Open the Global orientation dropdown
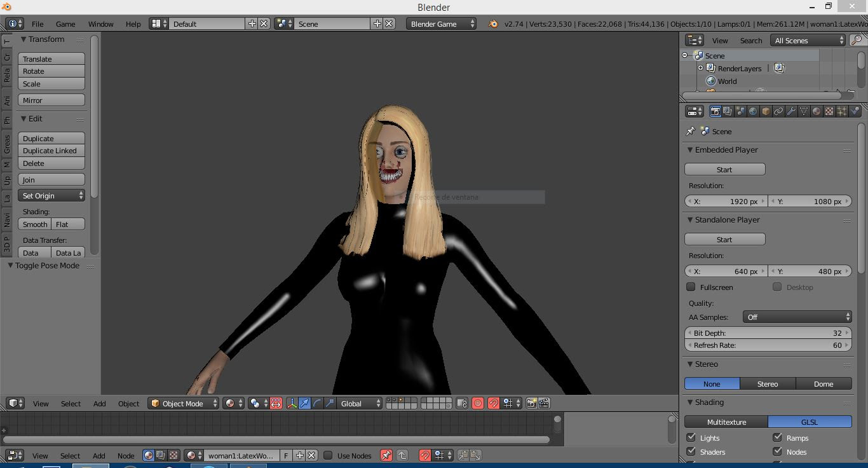This screenshot has width=868, height=468. coord(360,403)
